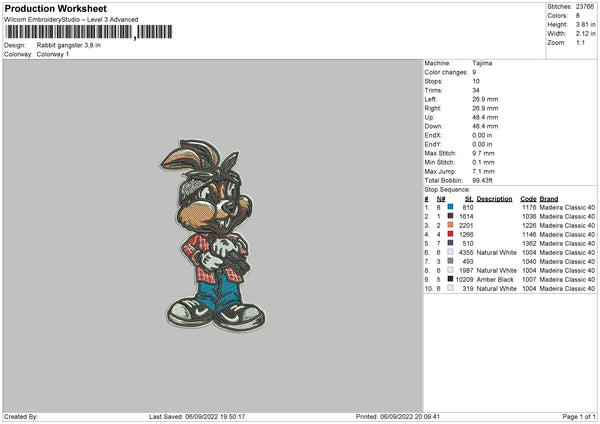Click the design name 'Rabbit gangster 3,8 in'
This screenshot has height=424, width=600.
(68, 45)
